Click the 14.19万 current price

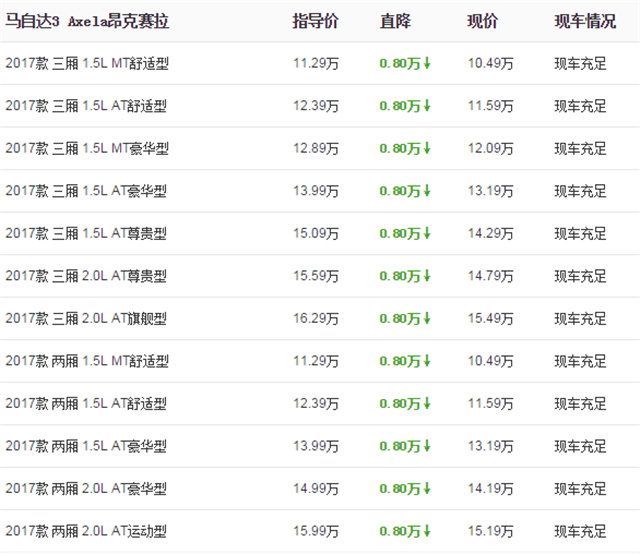point(491,488)
